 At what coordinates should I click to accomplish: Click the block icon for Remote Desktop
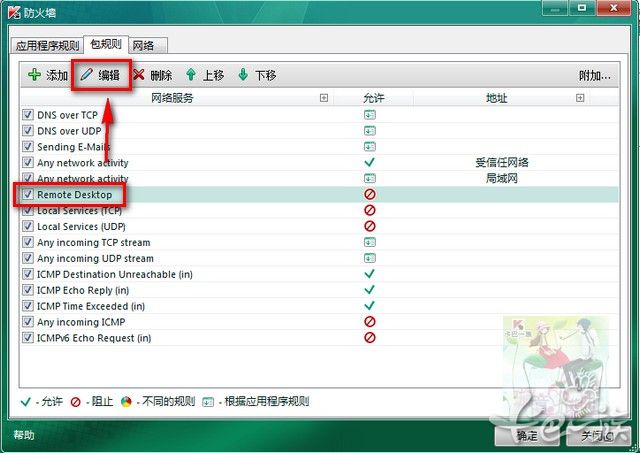coord(370,194)
